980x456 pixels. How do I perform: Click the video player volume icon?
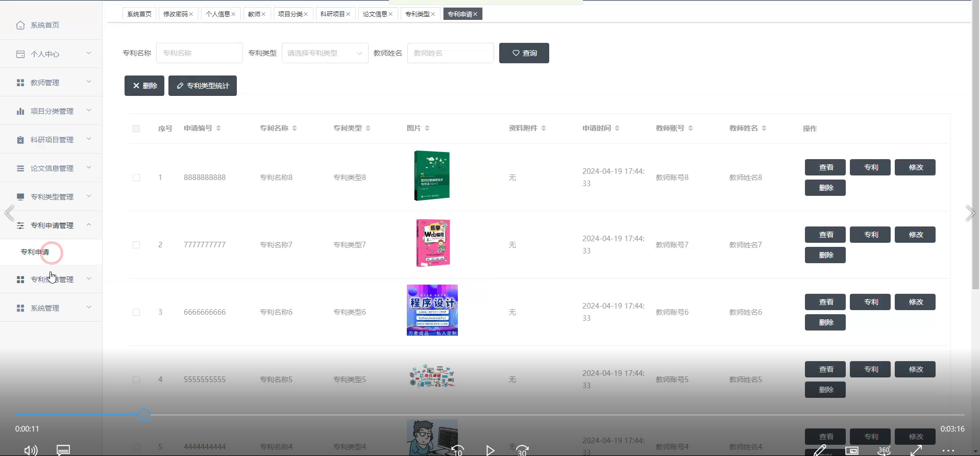[31, 450]
